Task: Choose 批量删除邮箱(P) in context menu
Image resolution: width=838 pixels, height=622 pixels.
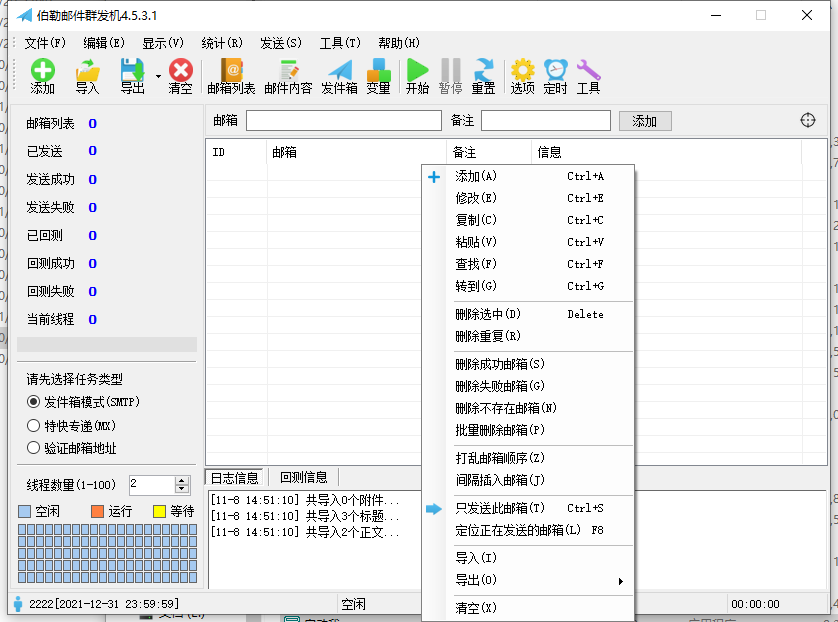Action: click(528, 430)
